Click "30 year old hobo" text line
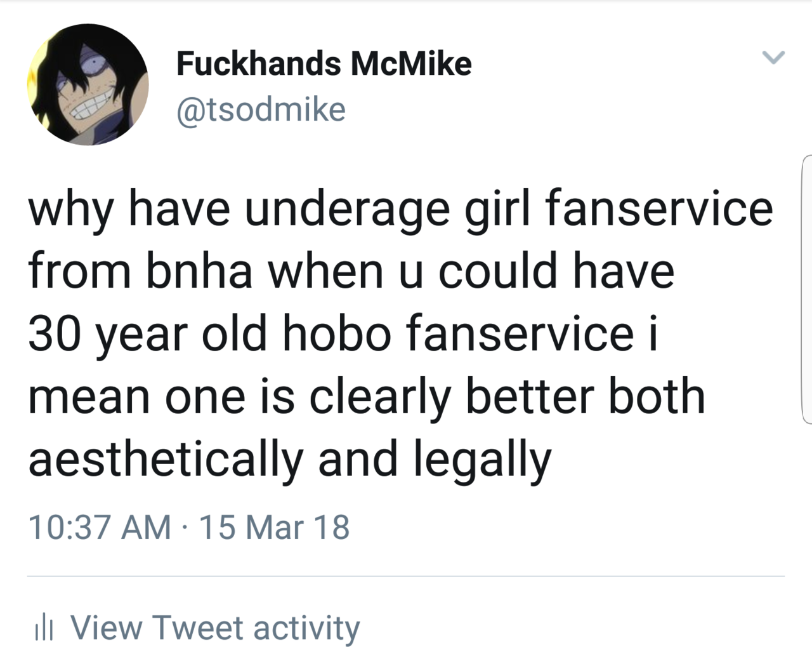This screenshot has height=671, width=812. (343, 335)
